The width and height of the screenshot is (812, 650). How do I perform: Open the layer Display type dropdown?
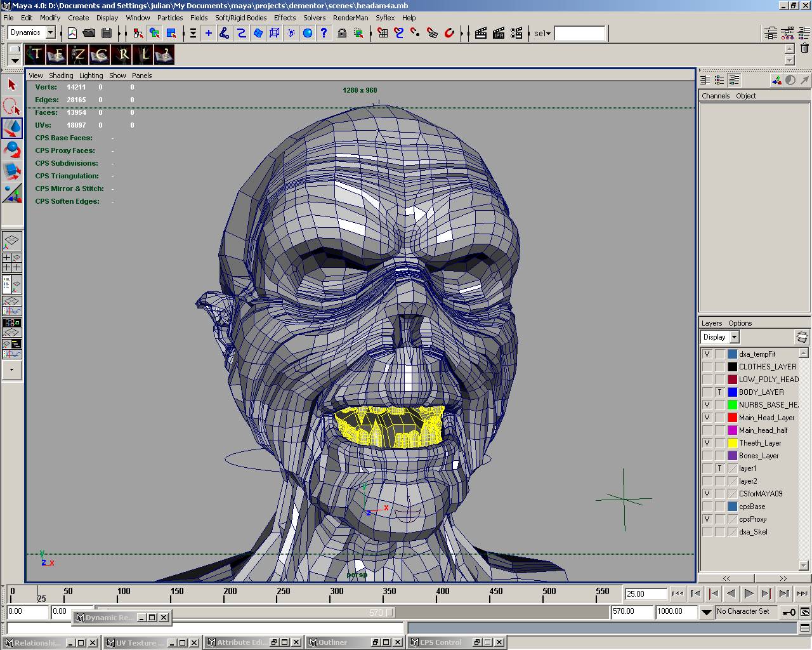click(734, 337)
